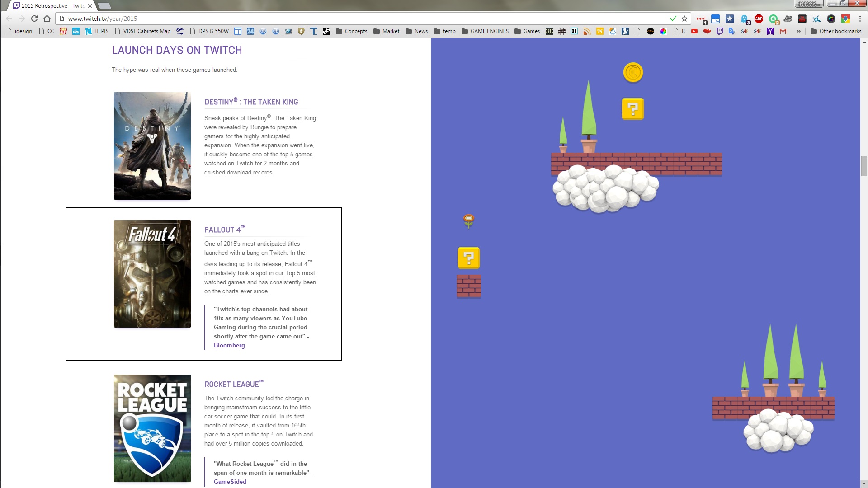Open the RSS feed bookmark
The image size is (868, 488).
coord(587,31)
